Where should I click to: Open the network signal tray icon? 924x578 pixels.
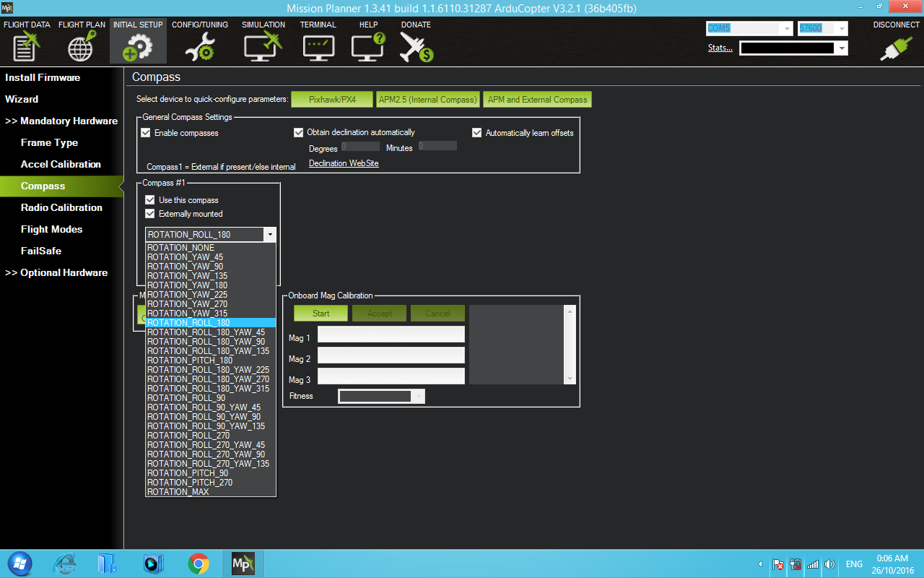point(813,564)
